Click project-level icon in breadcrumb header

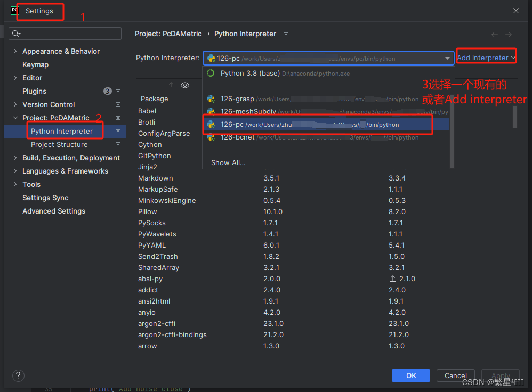(286, 34)
